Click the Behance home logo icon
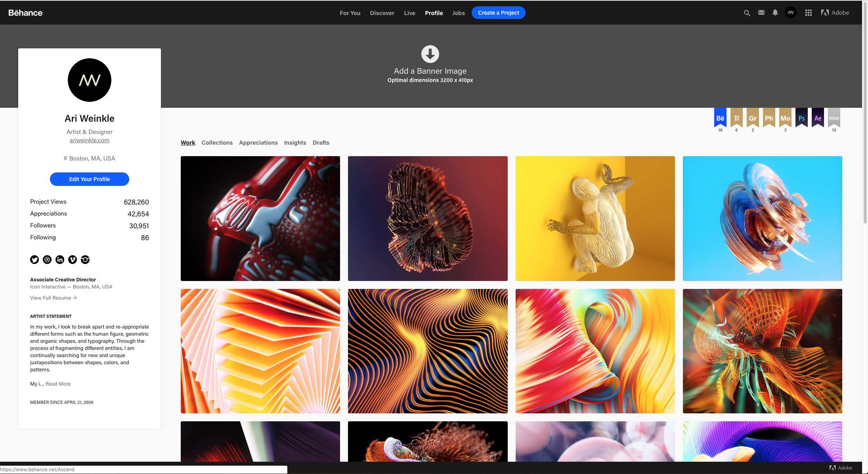Image resolution: width=868 pixels, height=474 pixels. click(x=26, y=11)
